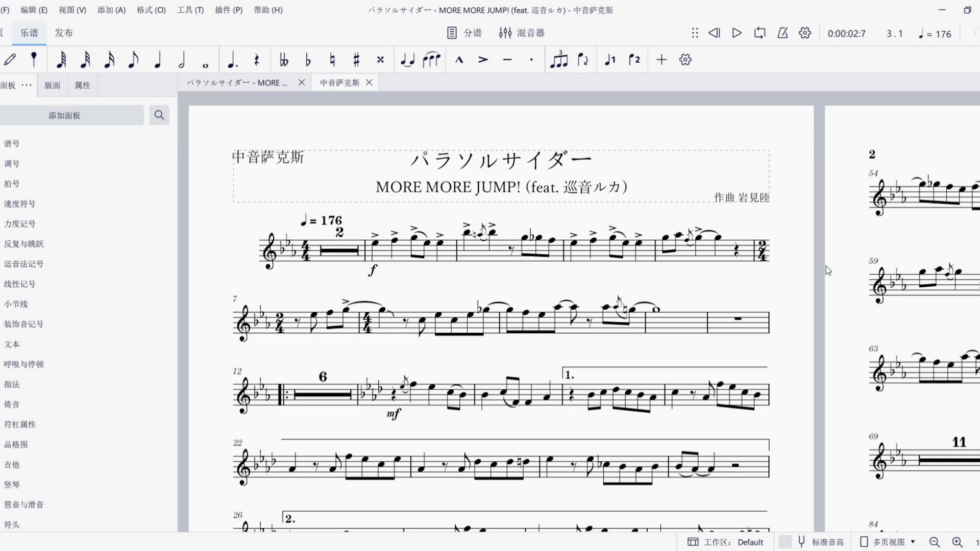Expand the 反复与跳跃 palette
980x551 pixels.
click(x=24, y=244)
